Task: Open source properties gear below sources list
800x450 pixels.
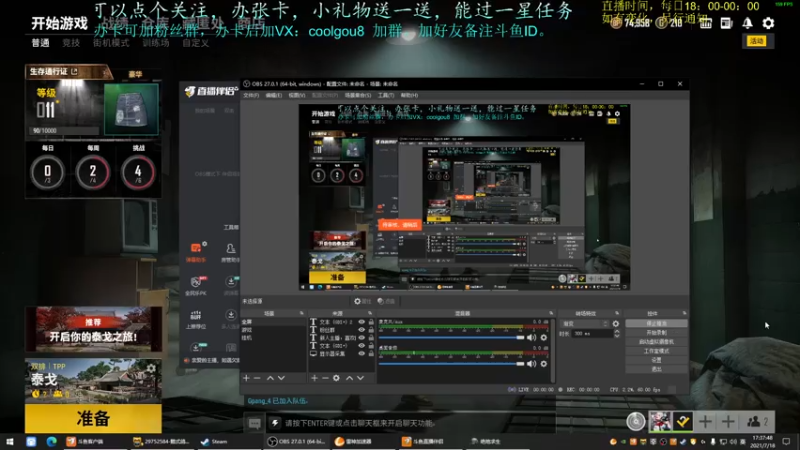Action: 336,378
